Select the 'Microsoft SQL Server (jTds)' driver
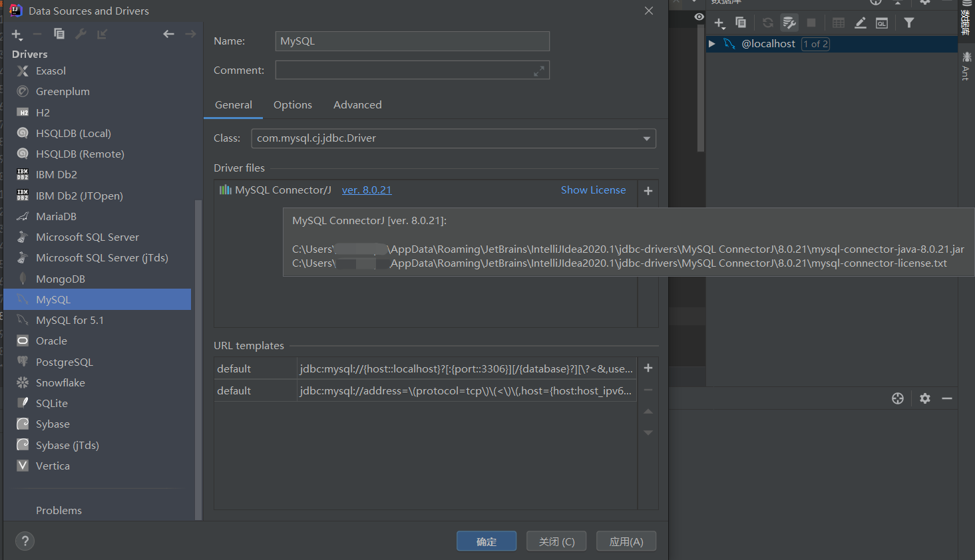This screenshot has width=975, height=560. [97, 258]
